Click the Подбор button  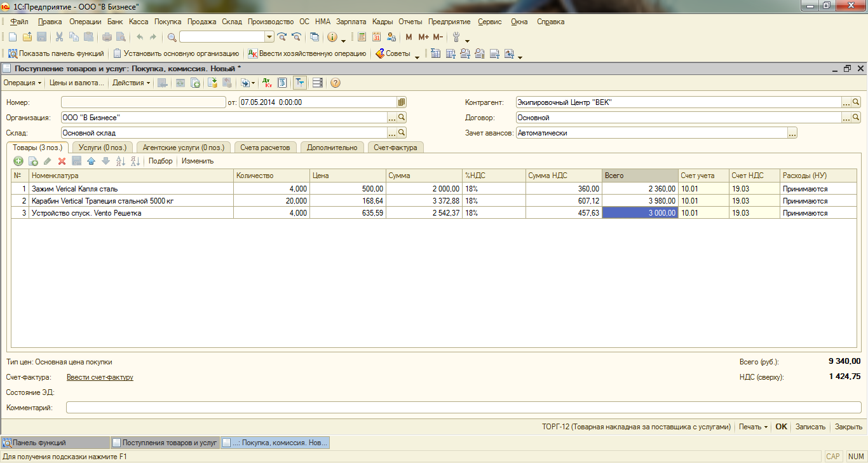coord(160,161)
